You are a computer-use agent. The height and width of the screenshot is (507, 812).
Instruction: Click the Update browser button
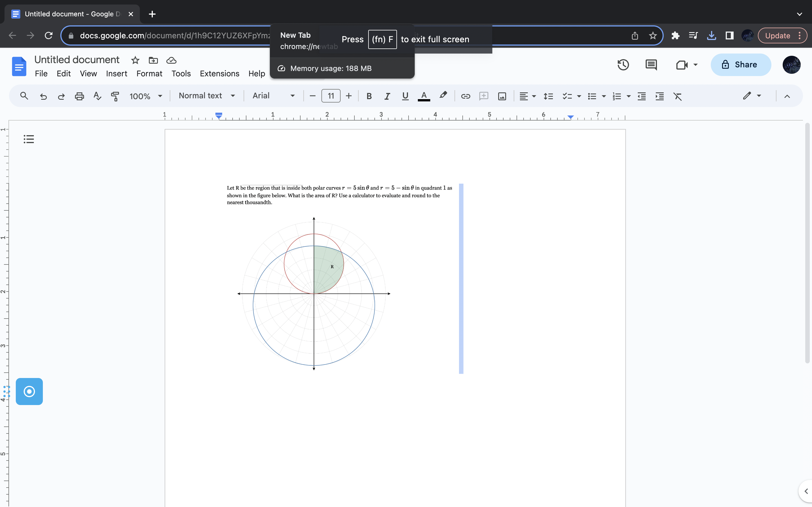[778, 35]
